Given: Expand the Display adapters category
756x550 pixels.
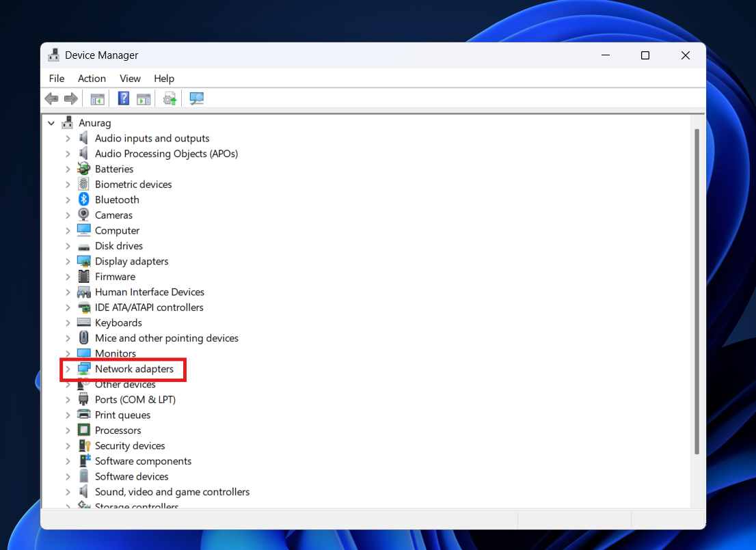Looking at the screenshot, I should click(67, 261).
